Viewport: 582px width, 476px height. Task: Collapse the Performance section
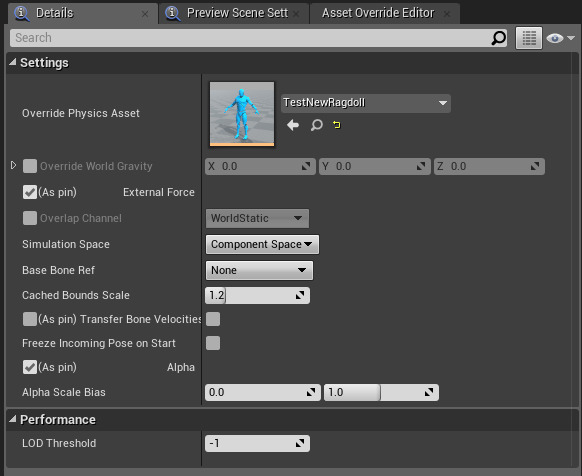click(13, 419)
